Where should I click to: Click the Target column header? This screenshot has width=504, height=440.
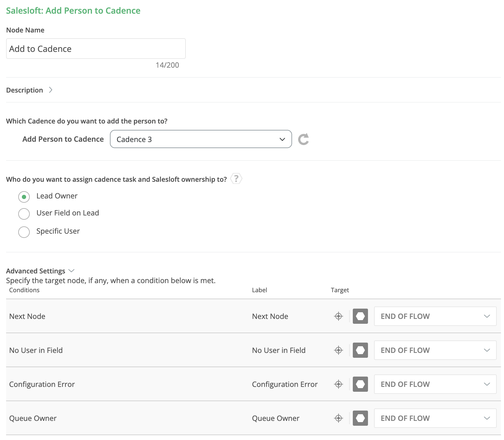tap(340, 290)
